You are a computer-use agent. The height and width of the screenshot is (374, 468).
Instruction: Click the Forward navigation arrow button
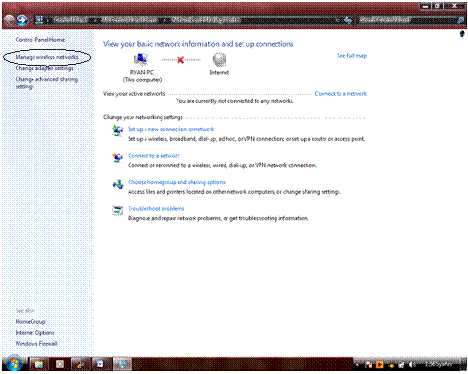coord(22,20)
